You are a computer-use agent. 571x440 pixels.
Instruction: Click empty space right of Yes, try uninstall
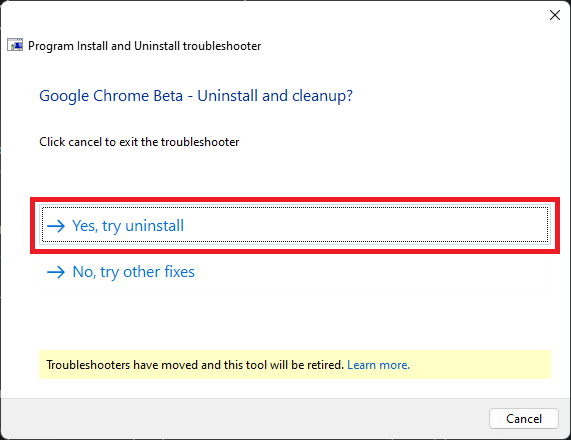click(x=364, y=225)
